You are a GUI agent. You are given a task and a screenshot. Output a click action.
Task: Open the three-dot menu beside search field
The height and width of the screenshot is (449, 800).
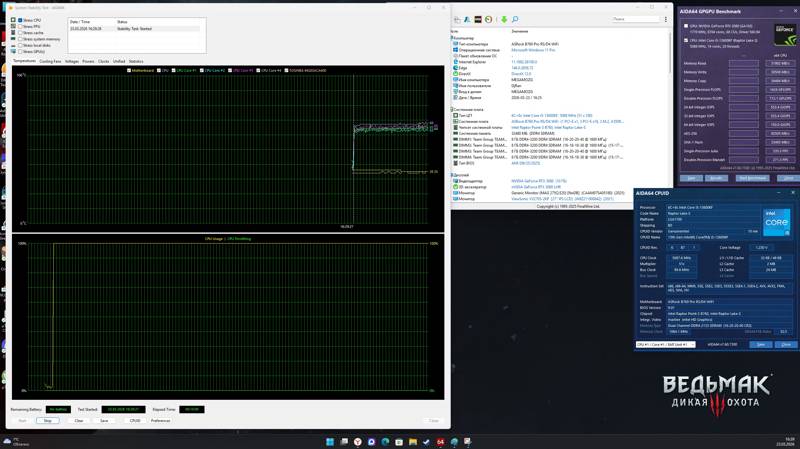point(665,19)
